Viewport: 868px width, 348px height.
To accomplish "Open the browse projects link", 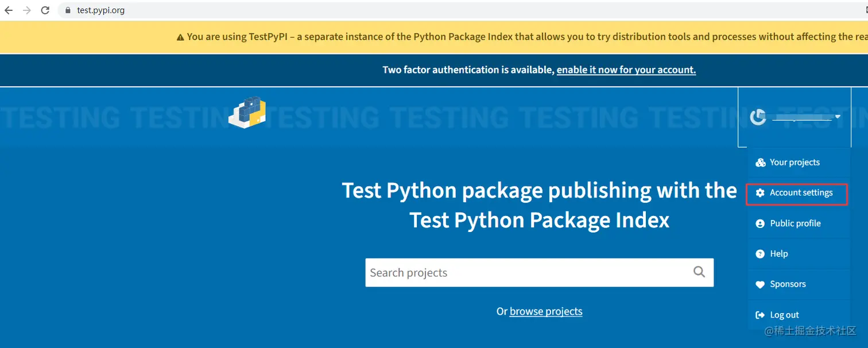I will pos(546,311).
